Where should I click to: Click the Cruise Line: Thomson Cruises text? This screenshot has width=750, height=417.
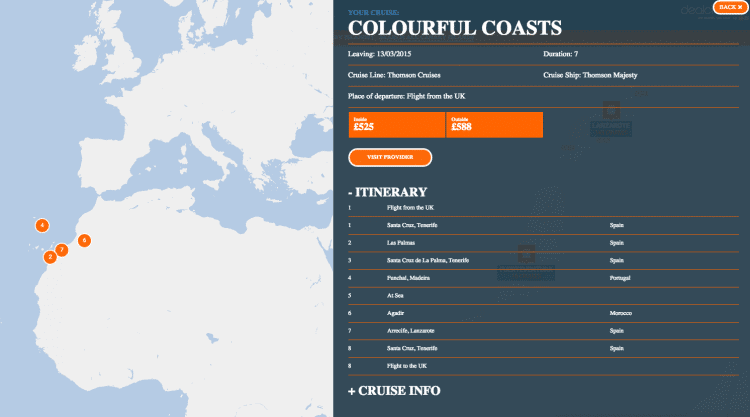[x=394, y=75]
